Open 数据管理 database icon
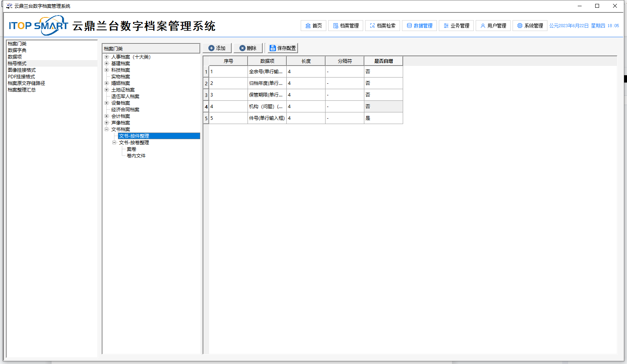This screenshot has height=364, width=627. click(x=409, y=26)
